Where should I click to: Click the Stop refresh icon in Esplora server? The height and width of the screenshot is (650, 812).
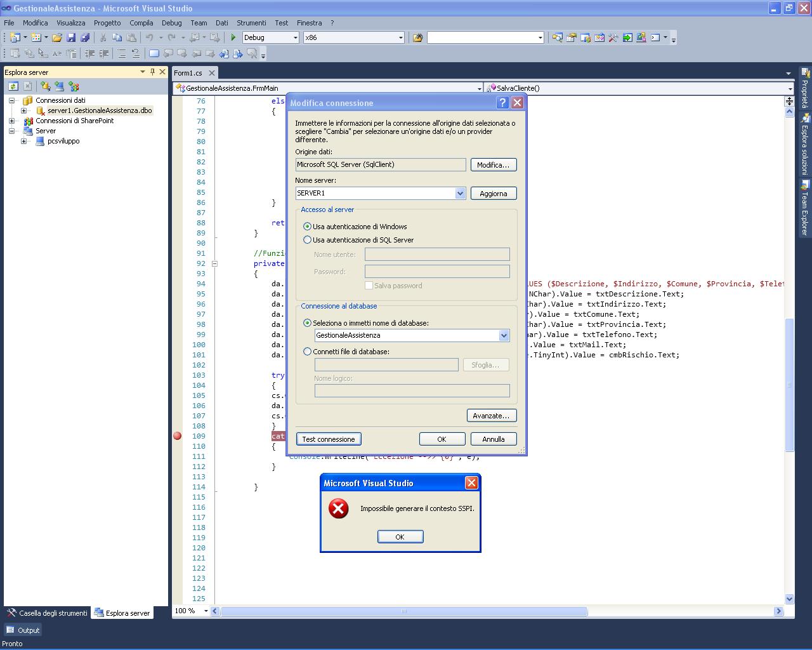(x=27, y=86)
